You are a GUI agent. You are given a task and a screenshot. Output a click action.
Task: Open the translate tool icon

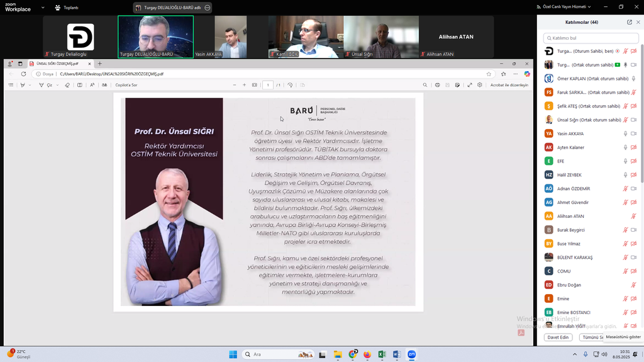pyautogui.click(x=104, y=85)
